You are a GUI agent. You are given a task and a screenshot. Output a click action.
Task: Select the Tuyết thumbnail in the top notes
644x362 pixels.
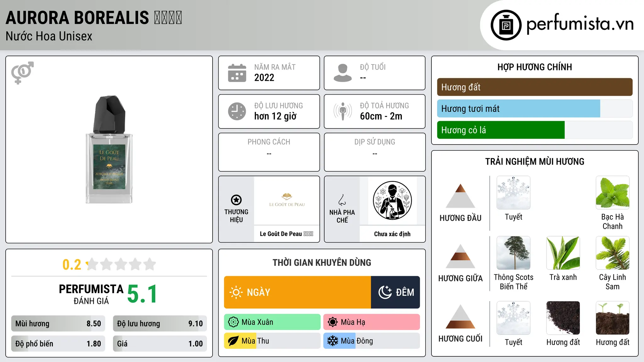click(514, 193)
